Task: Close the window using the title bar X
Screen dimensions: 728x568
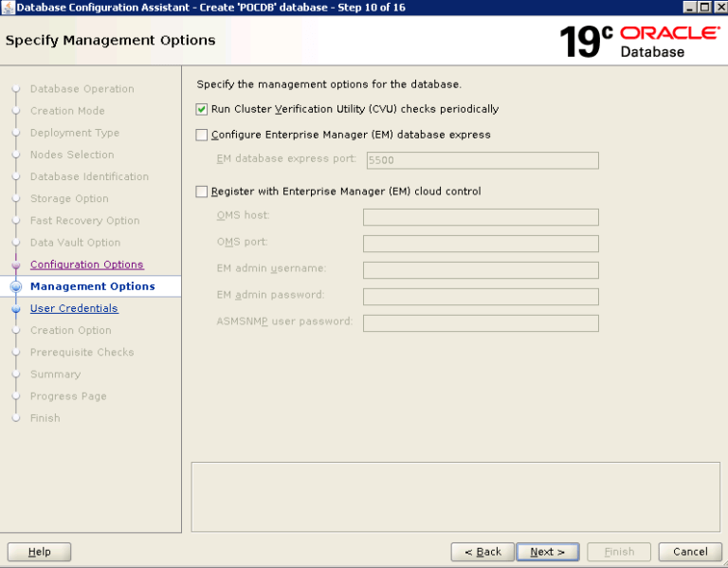Action: [x=718, y=8]
